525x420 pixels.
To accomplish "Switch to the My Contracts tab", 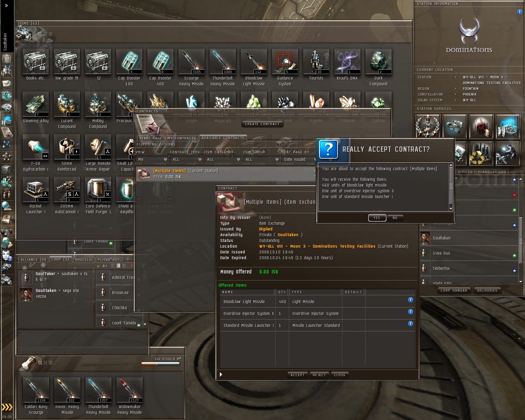I will pos(182,138).
